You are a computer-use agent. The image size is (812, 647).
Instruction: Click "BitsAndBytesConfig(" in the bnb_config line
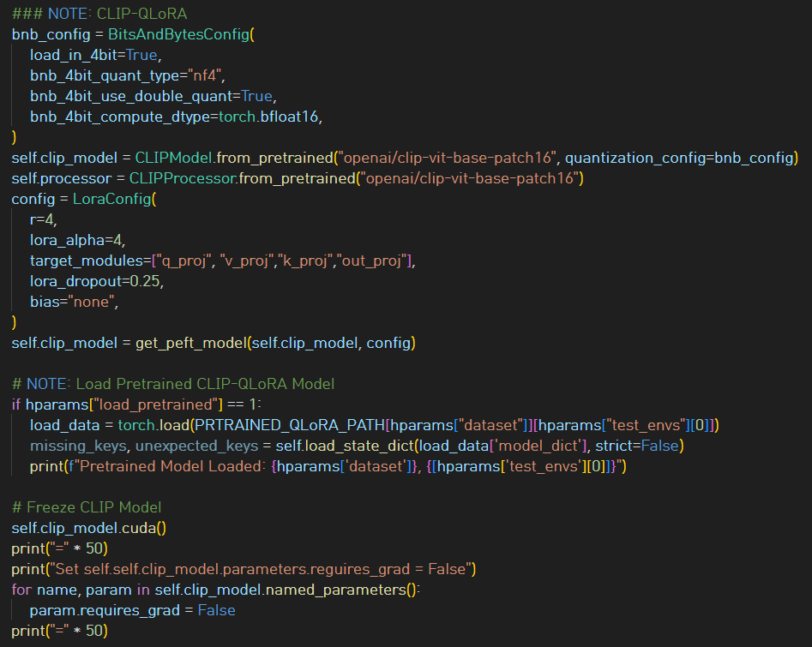[181, 34]
